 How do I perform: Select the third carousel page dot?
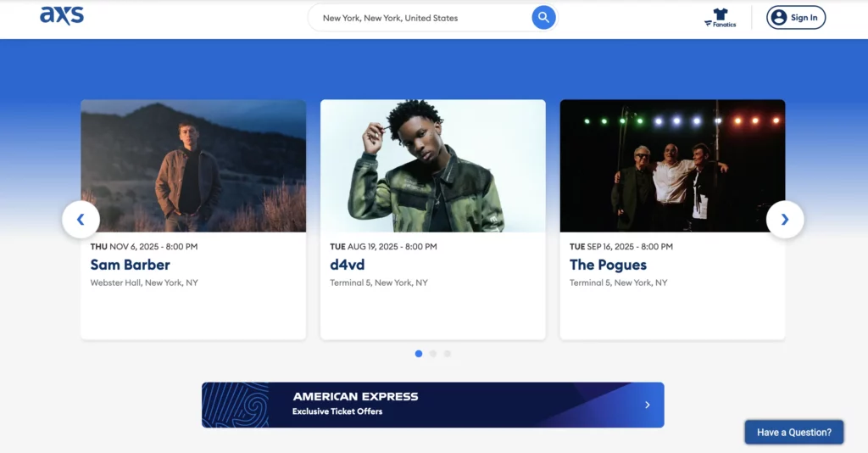[448, 354]
